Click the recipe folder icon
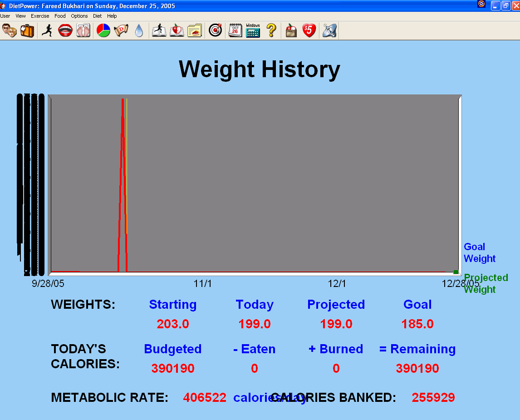 [195, 30]
